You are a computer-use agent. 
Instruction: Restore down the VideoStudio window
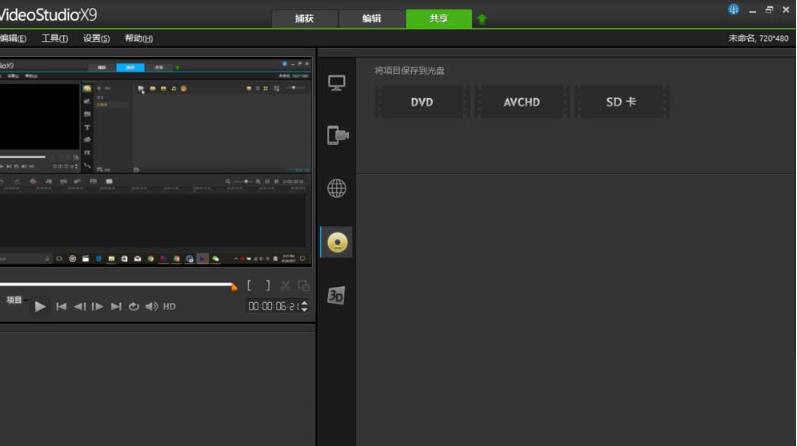point(769,10)
